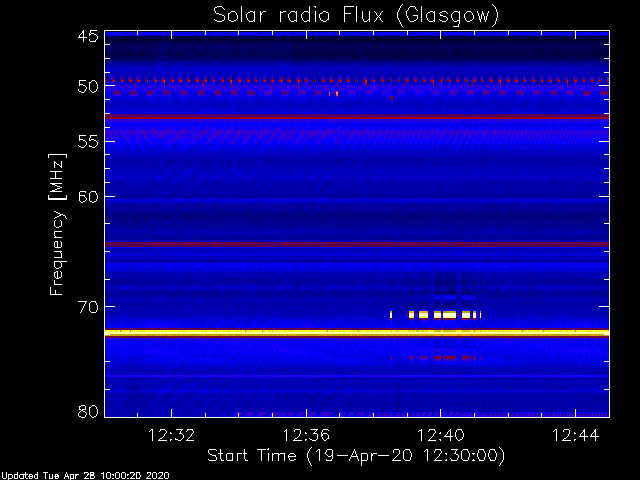Click the time tick label "12:40"

pyautogui.click(x=440, y=435)
